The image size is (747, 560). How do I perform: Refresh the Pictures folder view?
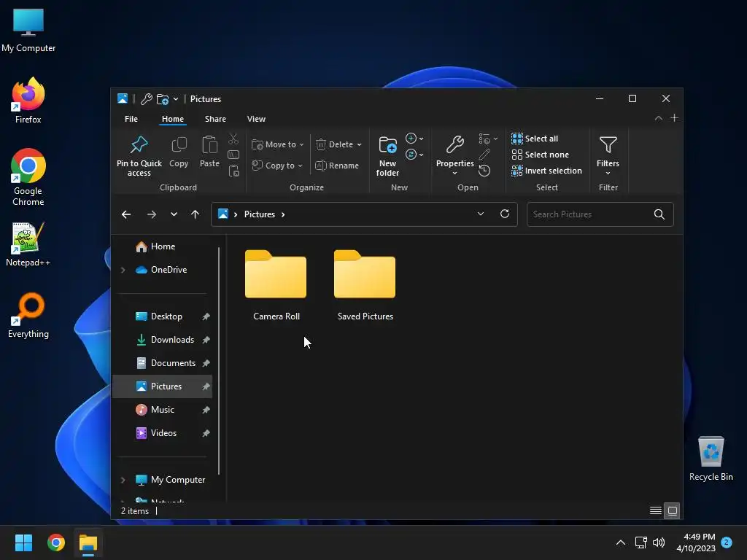tap(505, 214)
